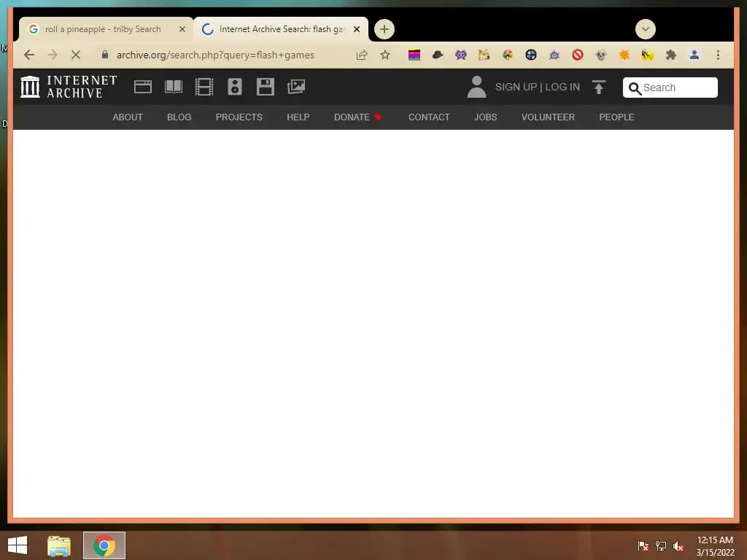Close the Internet Archive Search tab
The image size is (747, 560).
point(357,29)
